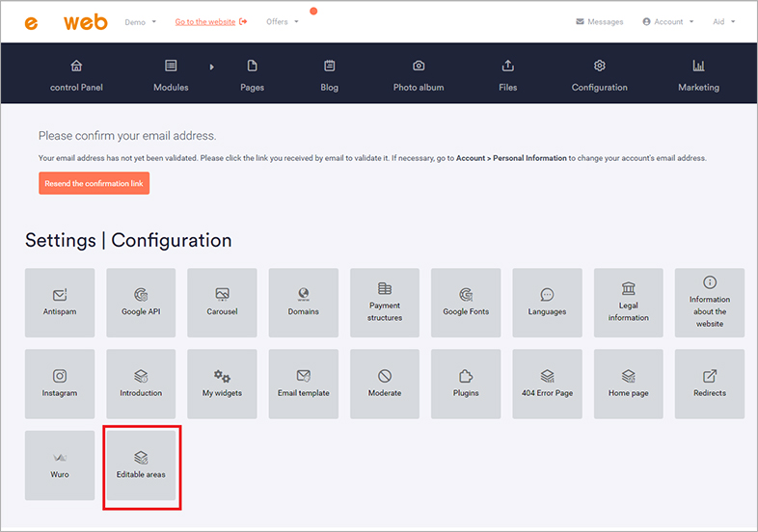The width and height of the screenshot is (758, 532).
Task: Open the Introduction tile
Action: (x=141, y=384)
